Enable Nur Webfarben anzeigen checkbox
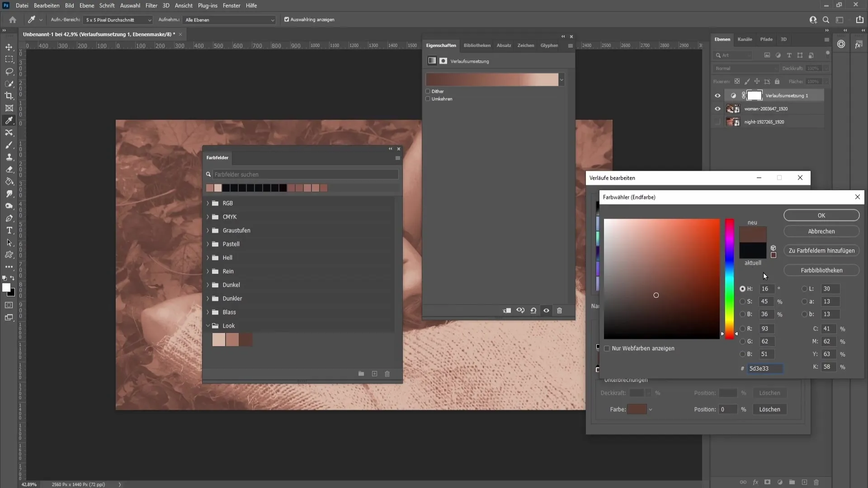The height and width of the screenshot is (488, 868). click(x=607, y=348)
